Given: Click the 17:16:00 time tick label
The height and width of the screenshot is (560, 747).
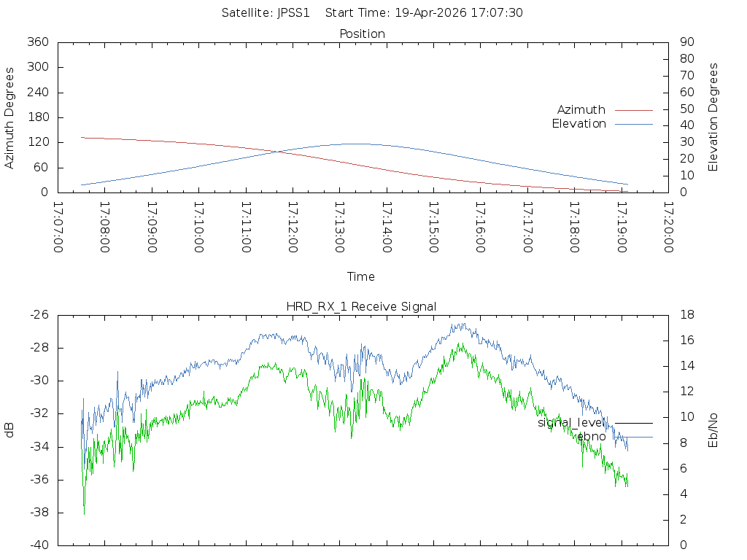Looking at the screenshot, I should (481, 227).
